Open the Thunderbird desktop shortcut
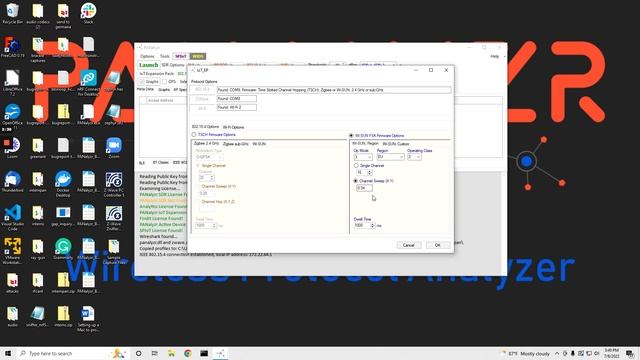640x360 pixels. [12, 182]
